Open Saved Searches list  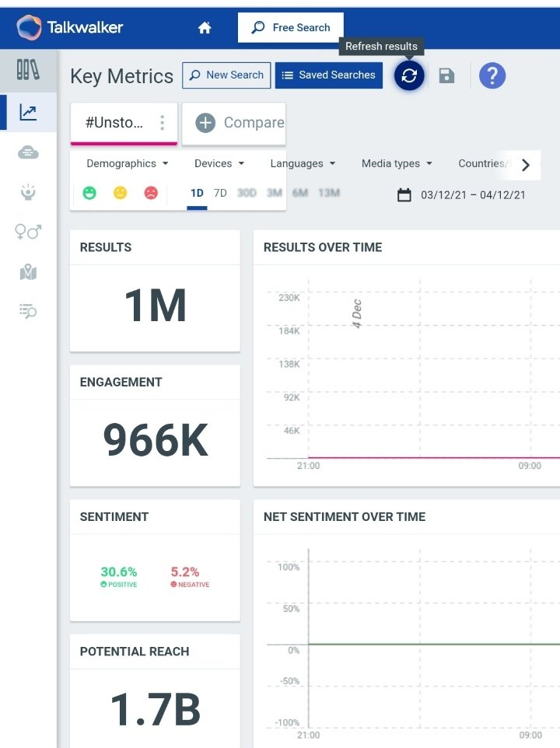329,75
